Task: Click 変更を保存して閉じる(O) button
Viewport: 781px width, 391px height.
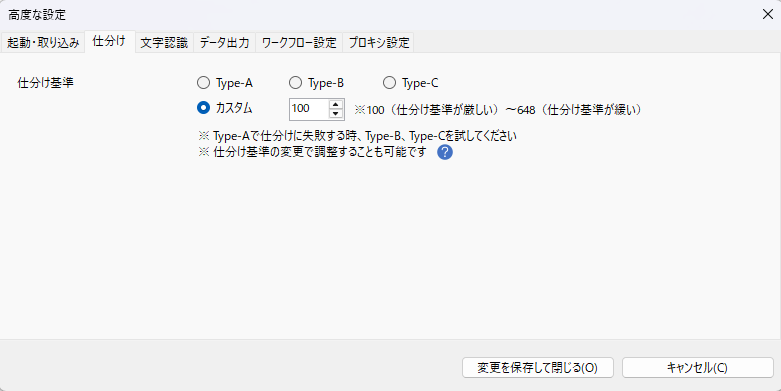Action: (537, 368)
